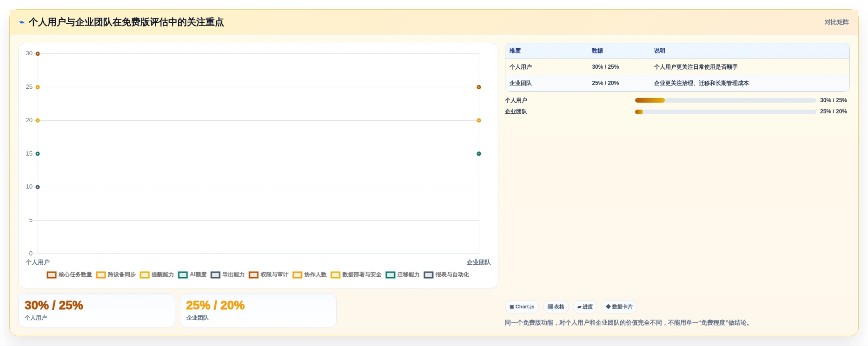Click the chart title 个人用户与企业团队在免费版评估中的关注重点
The width and height of the screenshot is (868, 346).
126,22
